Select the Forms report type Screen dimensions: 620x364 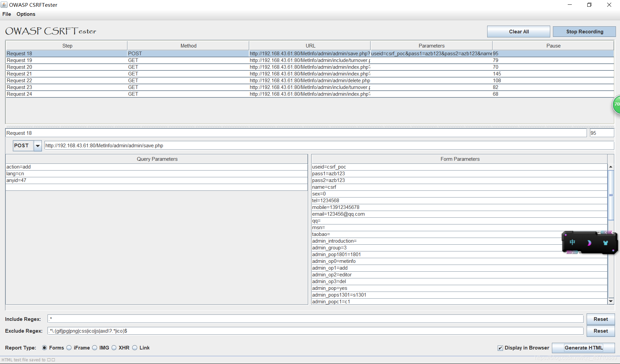pyautogui.click(x=53, y=348)
